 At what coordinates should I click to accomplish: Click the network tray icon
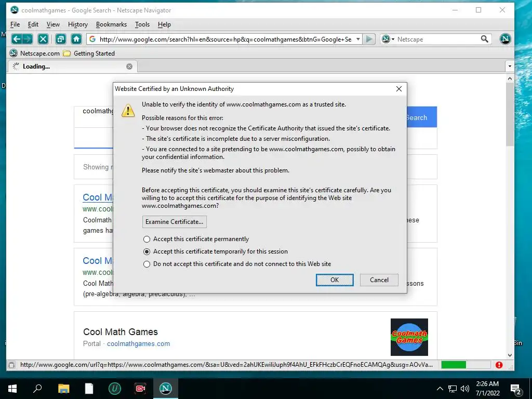click(453, 389)
